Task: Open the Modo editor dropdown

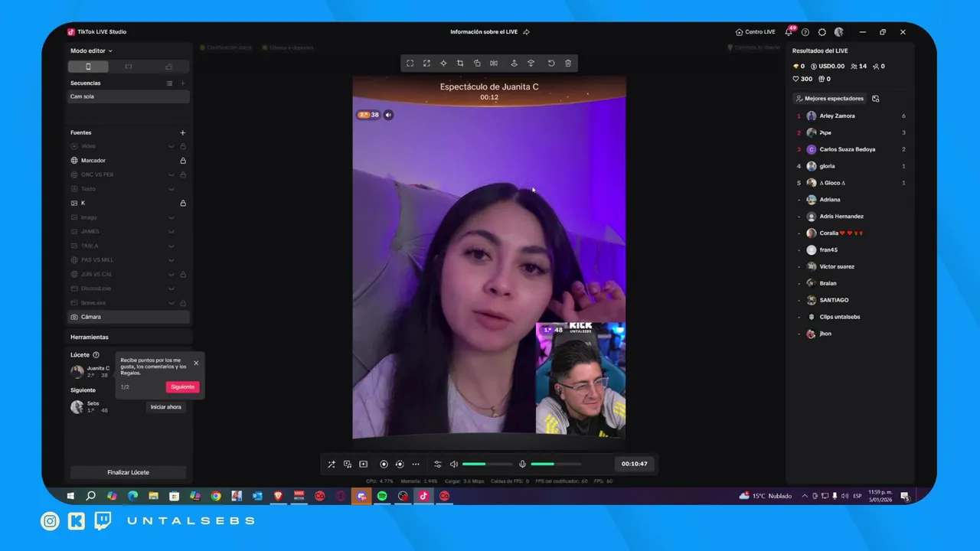Action: click(x=91, y=51)
